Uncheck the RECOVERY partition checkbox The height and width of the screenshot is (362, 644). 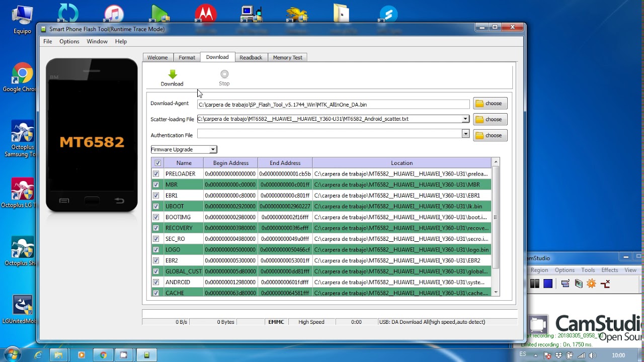point(156,228)
